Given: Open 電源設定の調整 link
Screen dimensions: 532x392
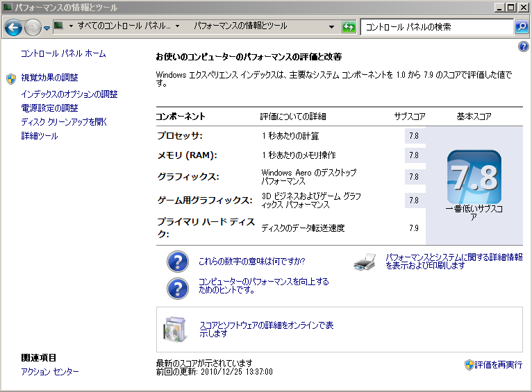Looking at the screenshot, I should tap(49, 108).
